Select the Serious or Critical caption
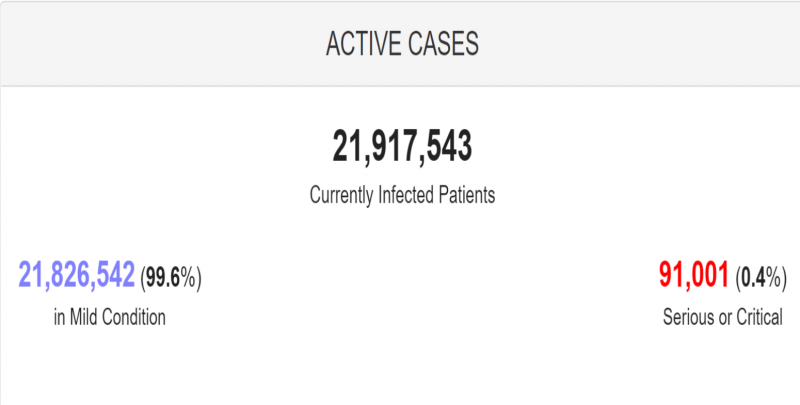This screenshot has width=800, height=405. click(722, 317)
